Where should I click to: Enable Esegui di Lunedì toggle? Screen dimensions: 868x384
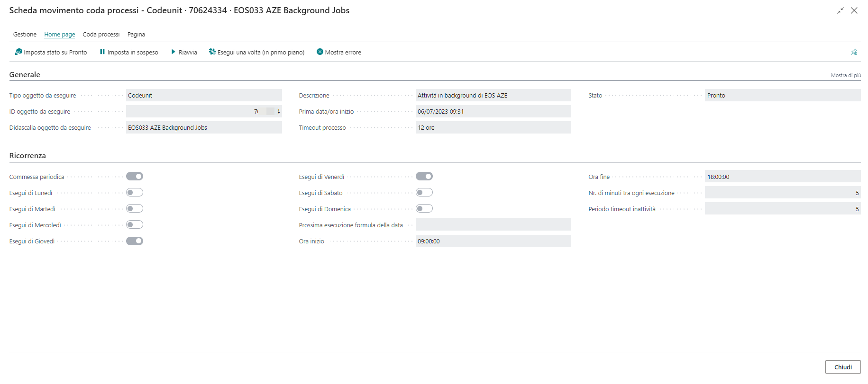[x=135, y=193]
